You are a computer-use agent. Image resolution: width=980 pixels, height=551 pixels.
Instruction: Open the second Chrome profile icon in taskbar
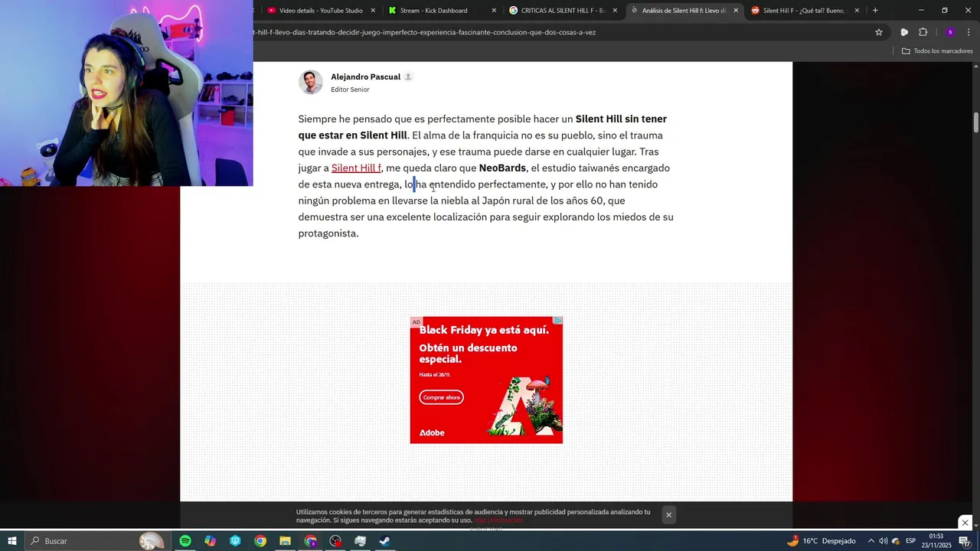[311, 541]
